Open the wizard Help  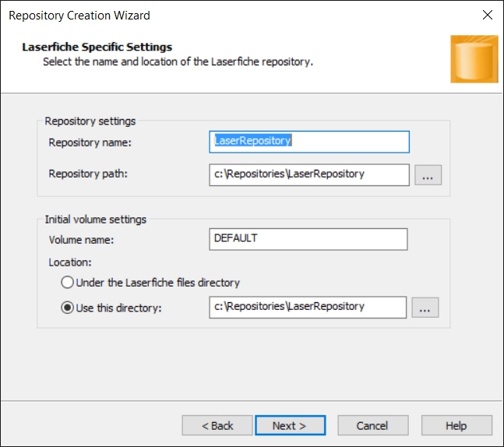pos(456,425)
